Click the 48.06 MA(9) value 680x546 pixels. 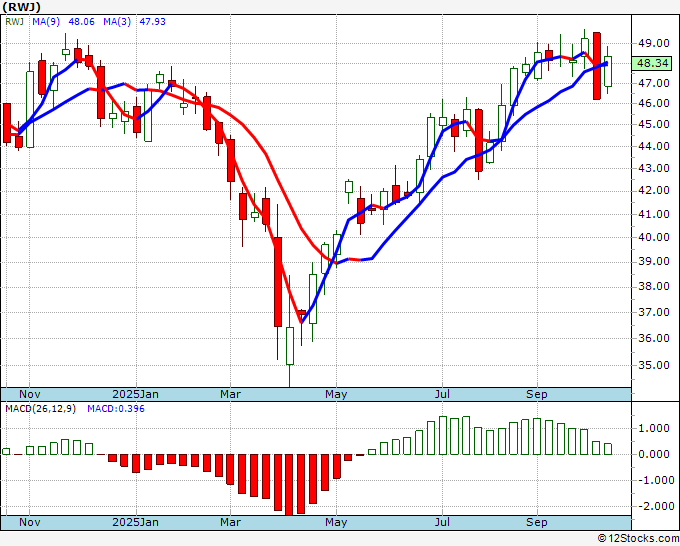coord(81,22)
